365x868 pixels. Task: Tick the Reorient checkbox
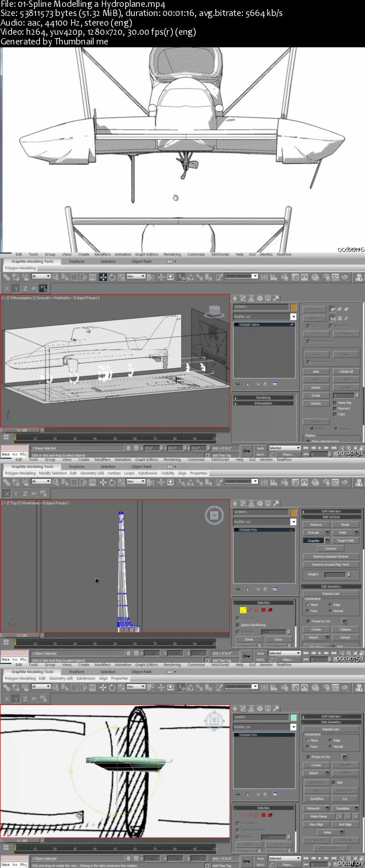click(335, 408)
